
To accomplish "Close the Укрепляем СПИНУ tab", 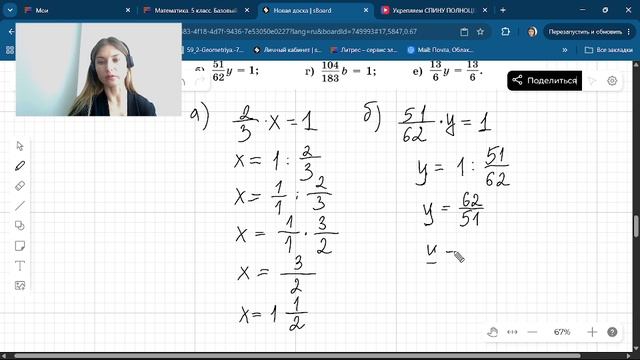I will pos(485,10).
